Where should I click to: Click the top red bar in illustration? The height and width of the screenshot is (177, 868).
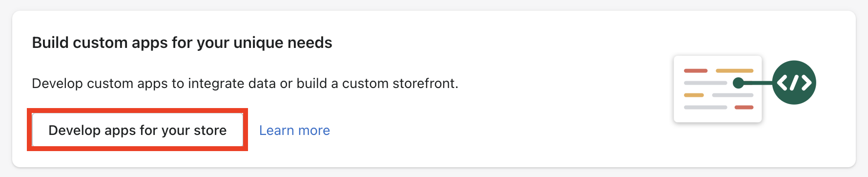696,71
